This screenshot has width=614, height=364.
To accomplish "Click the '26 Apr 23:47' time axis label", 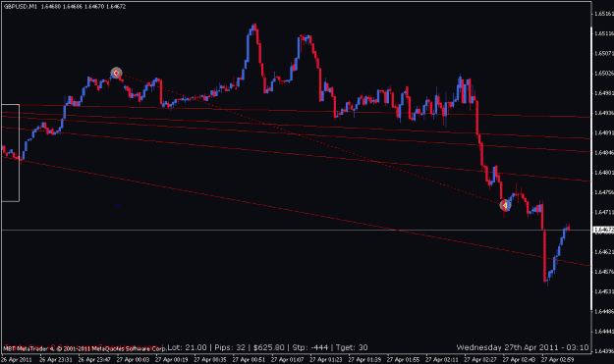I will pos(94,359).
